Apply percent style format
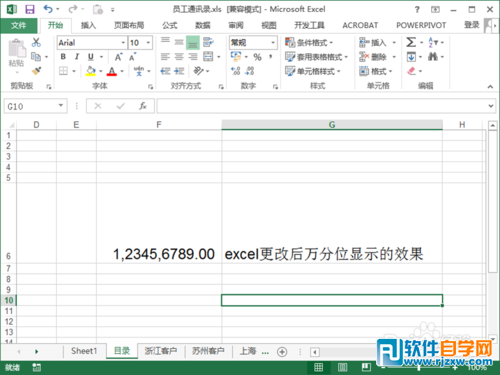This screenshot has width=500, height=375. tap(257, 57)
